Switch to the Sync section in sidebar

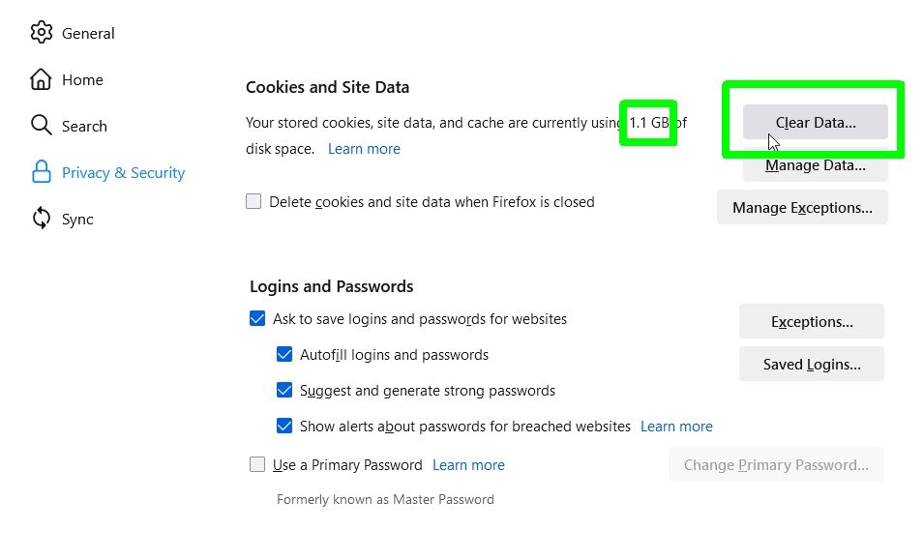[x=77, y=219]
